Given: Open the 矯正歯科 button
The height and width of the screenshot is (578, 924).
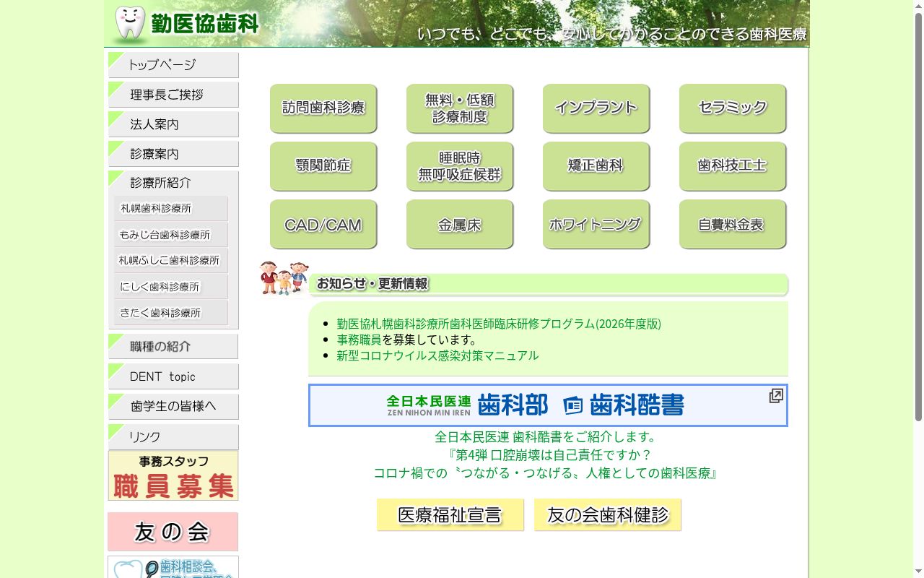Looking at the screenshot, I should pyautogui.click(x=596, y=166).
